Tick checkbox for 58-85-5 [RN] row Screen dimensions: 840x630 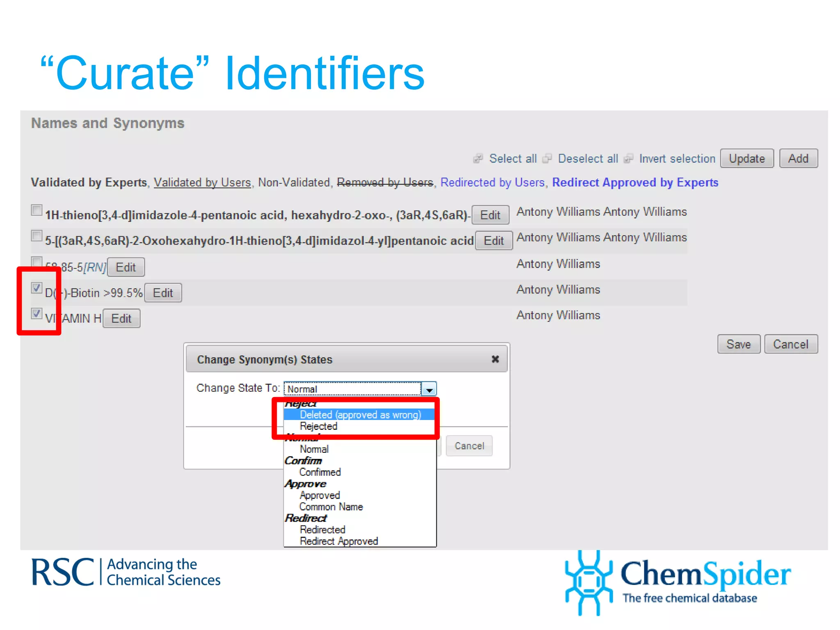click(37, 262)
